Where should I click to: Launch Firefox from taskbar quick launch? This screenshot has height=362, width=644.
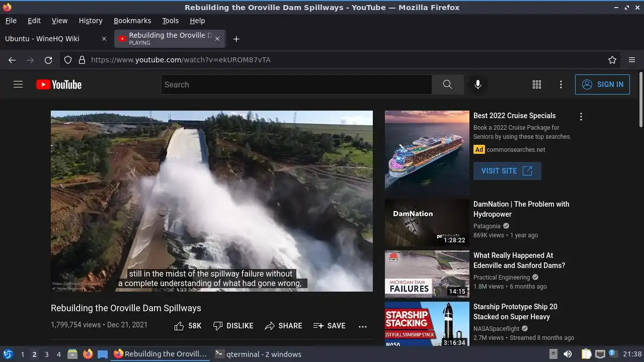point(88,354)
